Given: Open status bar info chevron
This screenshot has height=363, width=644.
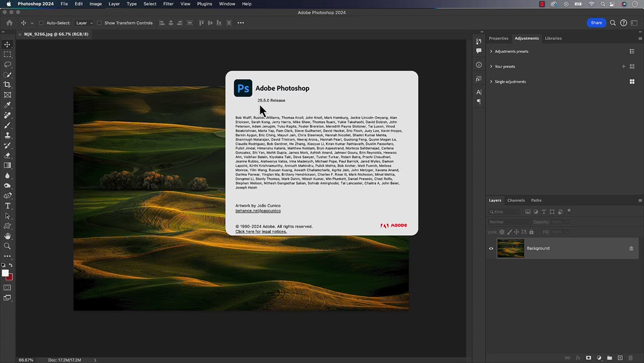Looking at the screenshot, I should (x=96, y=360).
